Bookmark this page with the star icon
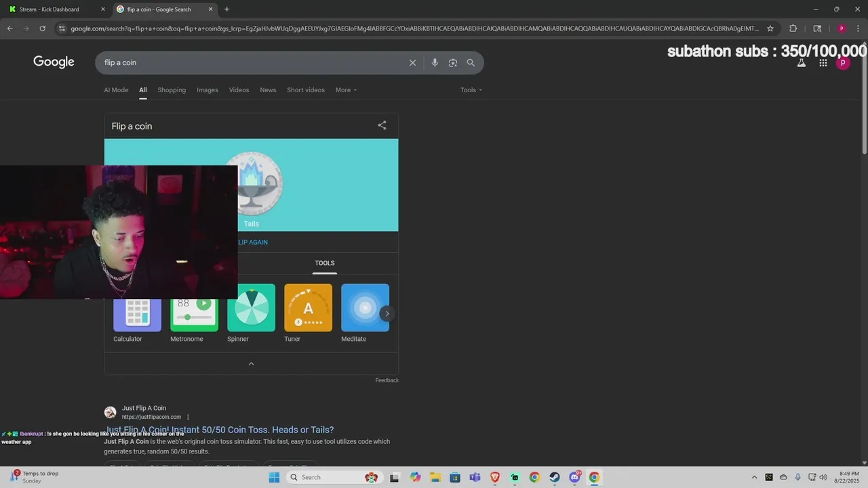This screenshot has height=488, width=868. pos(770,28)
